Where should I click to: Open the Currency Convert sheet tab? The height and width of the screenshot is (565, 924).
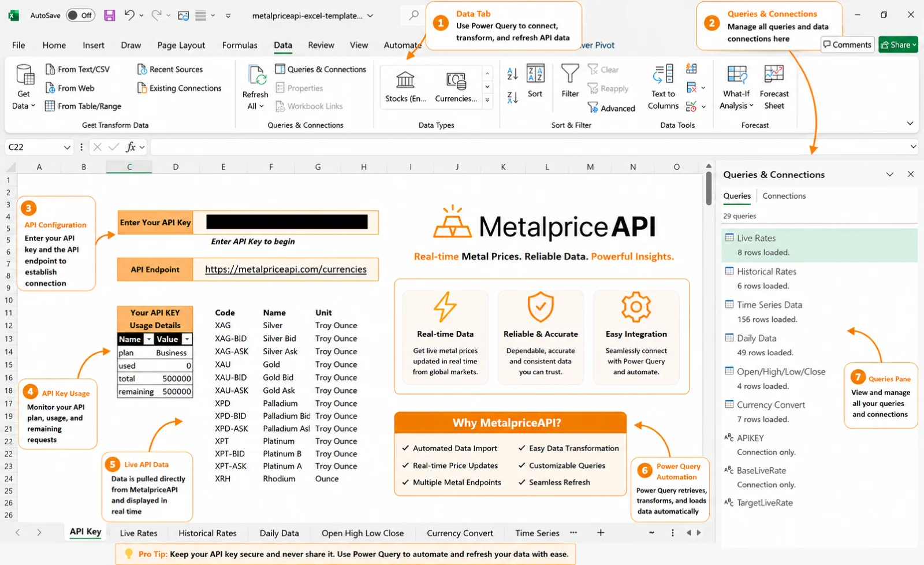(460, 533)
